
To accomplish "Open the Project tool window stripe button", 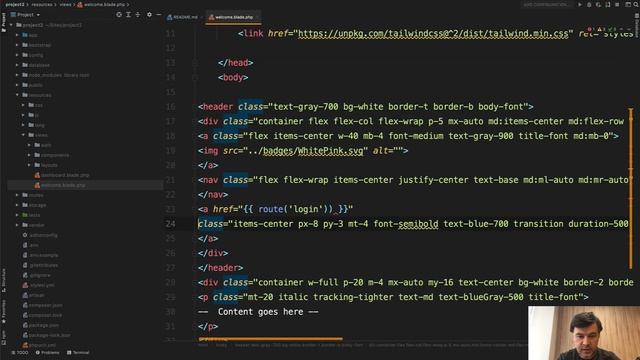I will pyautogui.click(x=4, y=22).
